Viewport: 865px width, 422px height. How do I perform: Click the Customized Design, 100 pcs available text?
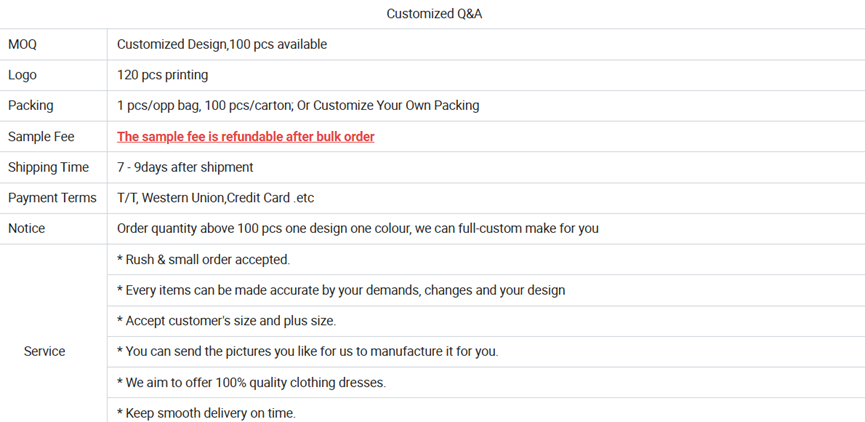(x=222, y=44)
